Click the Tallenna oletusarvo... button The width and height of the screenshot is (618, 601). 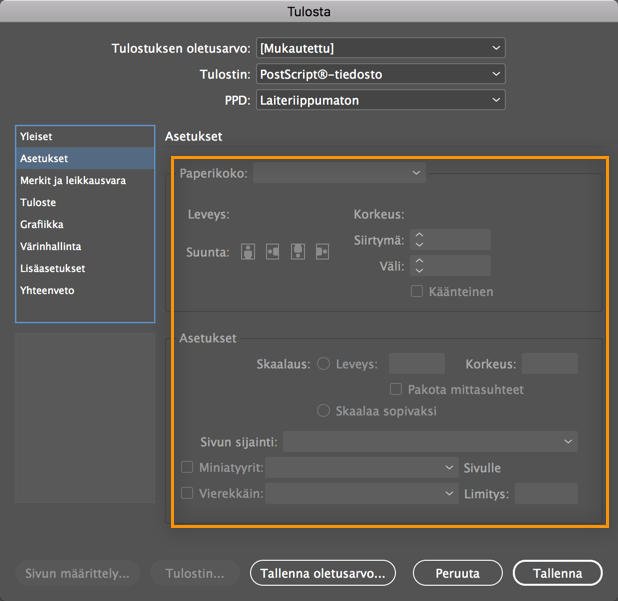click(323, 574)
